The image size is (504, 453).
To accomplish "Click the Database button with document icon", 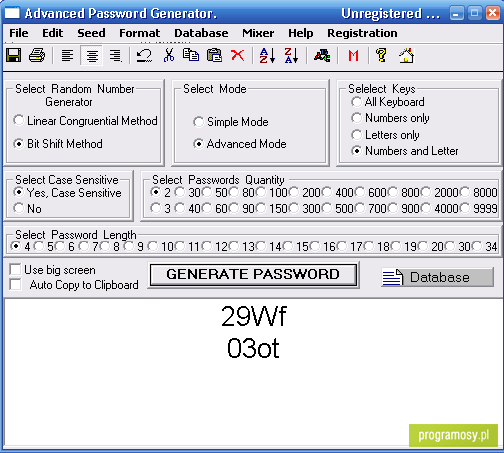I will click(x=437, y=277).
